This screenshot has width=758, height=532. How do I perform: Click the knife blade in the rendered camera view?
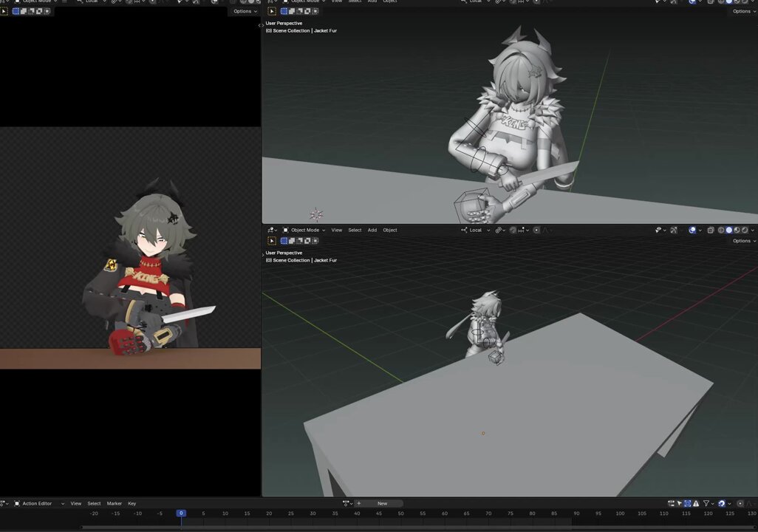pos(188,314)
